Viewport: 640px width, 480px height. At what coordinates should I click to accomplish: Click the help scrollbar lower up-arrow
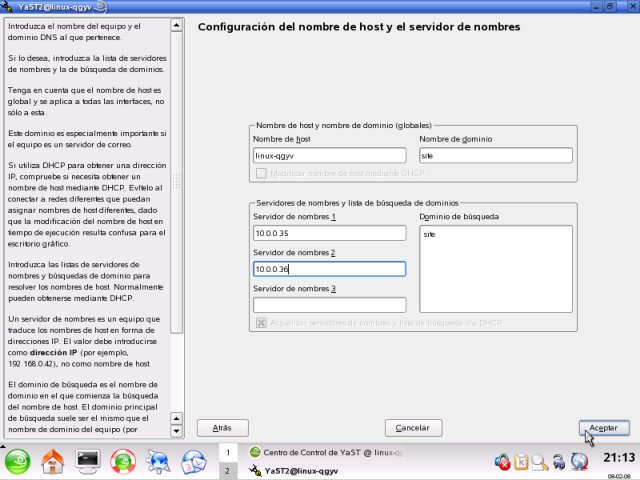click(x=176, y=419)
